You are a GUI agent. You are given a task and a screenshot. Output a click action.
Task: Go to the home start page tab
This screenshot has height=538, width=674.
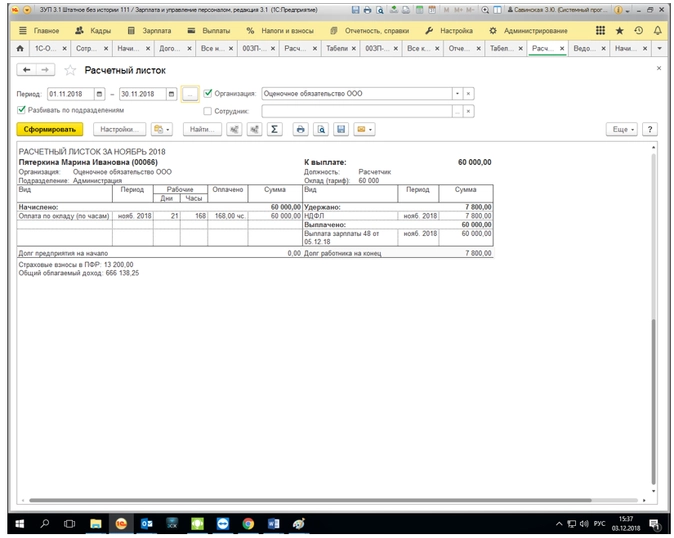[20, 49]
